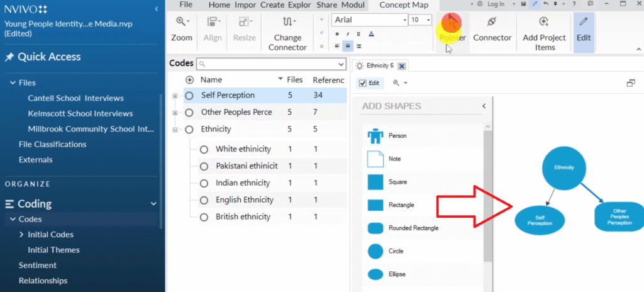Viewport: 644px width, 292px height.
Task: Open the Change Connector tool
Action: pos(287,23)
